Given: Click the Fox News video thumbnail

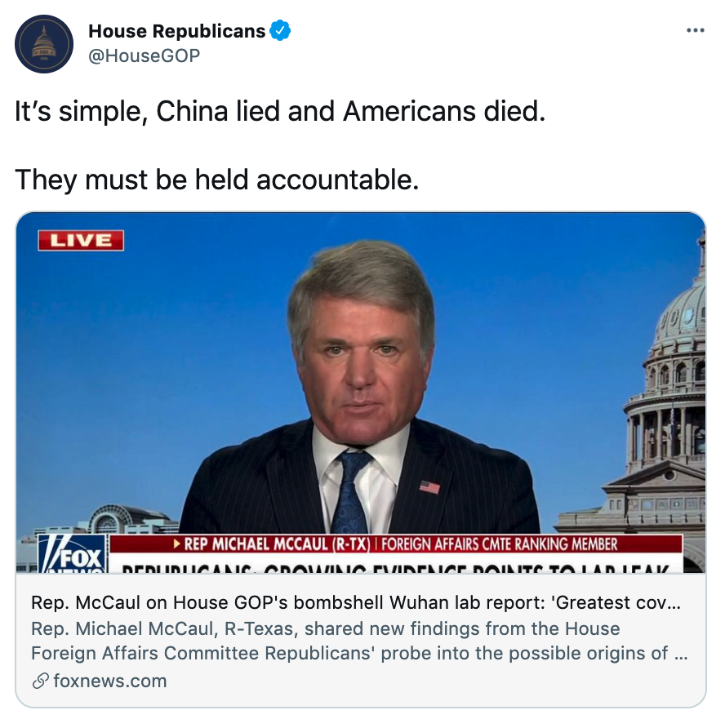Looking at the screenshot, I should pos(361,393).
